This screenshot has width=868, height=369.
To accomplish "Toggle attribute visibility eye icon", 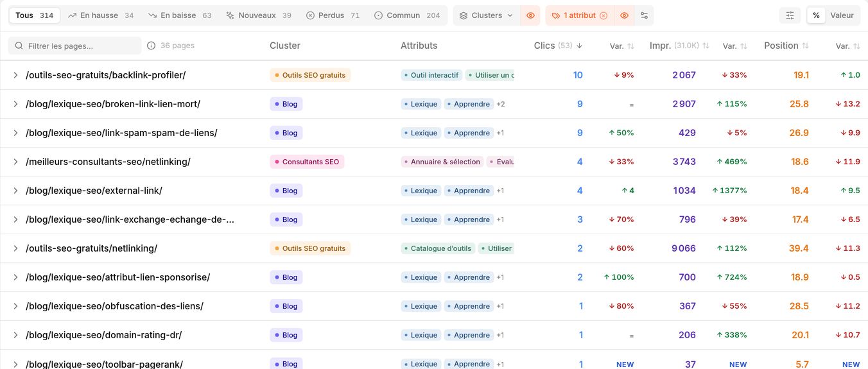I will (x=624, y=15).
